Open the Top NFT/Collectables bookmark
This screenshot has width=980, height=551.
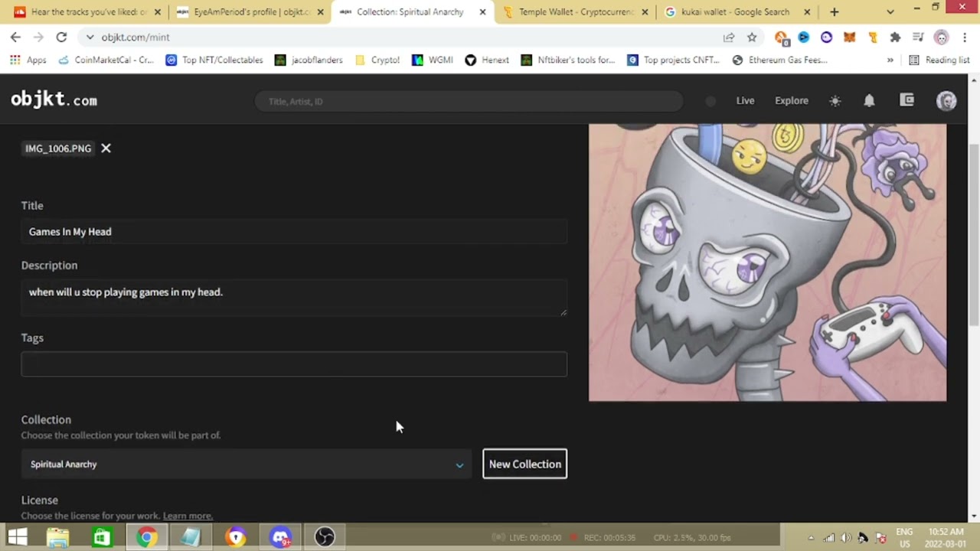tap(214, 60)
